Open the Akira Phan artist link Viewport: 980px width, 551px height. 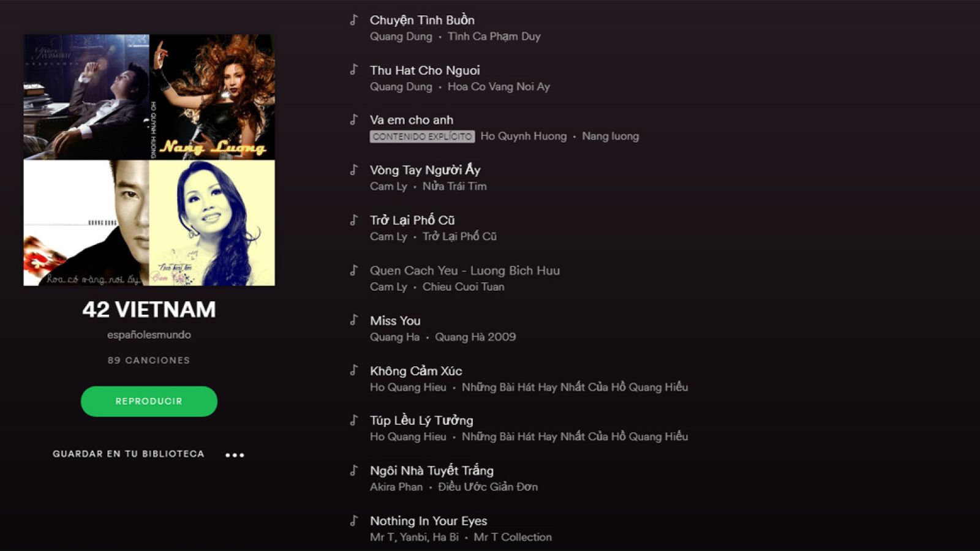point(396,487)
